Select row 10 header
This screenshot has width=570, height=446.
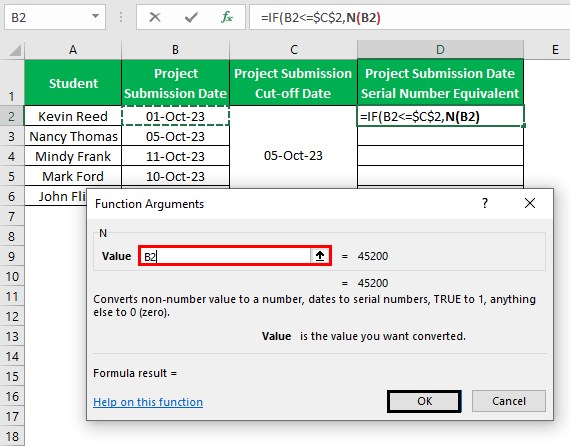click(12, 276)
